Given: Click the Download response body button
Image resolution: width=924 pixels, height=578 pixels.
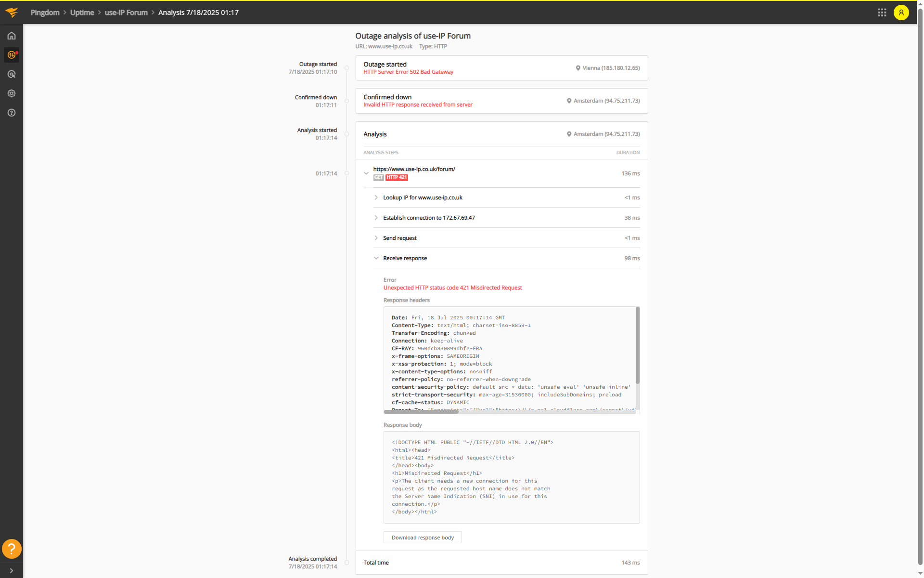Looking at the screenshot, I should click(x=422, y=538).
